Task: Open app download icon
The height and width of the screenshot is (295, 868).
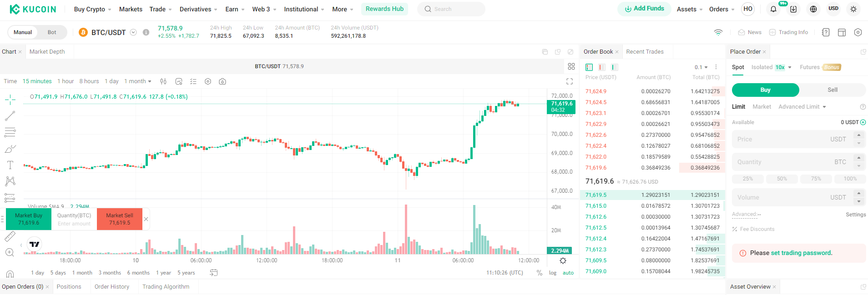Action: pyautogui.click(x=793, y=9)
